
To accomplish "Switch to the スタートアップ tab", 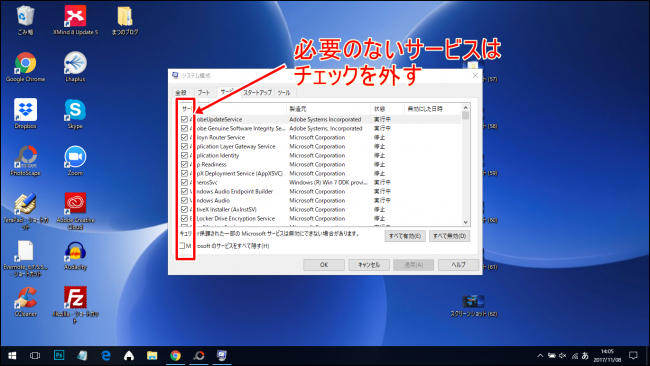I will 257,92.
